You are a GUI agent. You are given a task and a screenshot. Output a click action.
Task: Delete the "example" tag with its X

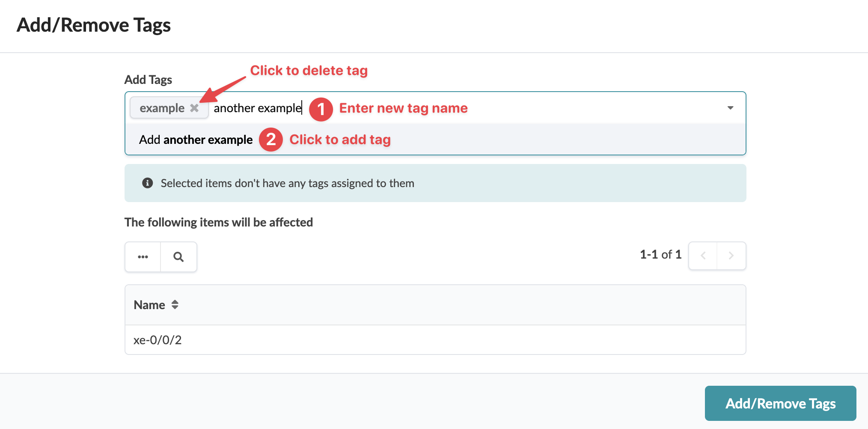[x=194, y=108]
